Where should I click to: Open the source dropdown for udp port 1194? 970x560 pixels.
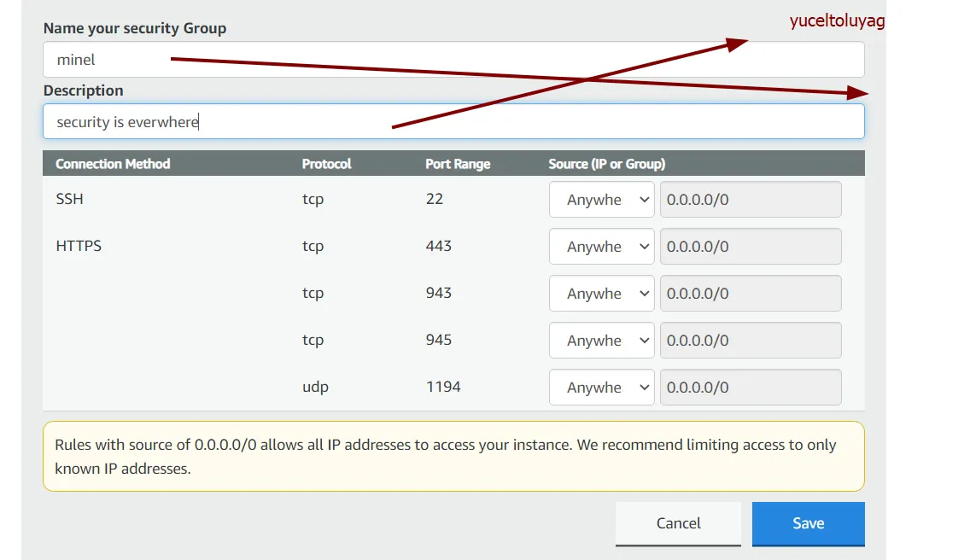tap(601, 388)
